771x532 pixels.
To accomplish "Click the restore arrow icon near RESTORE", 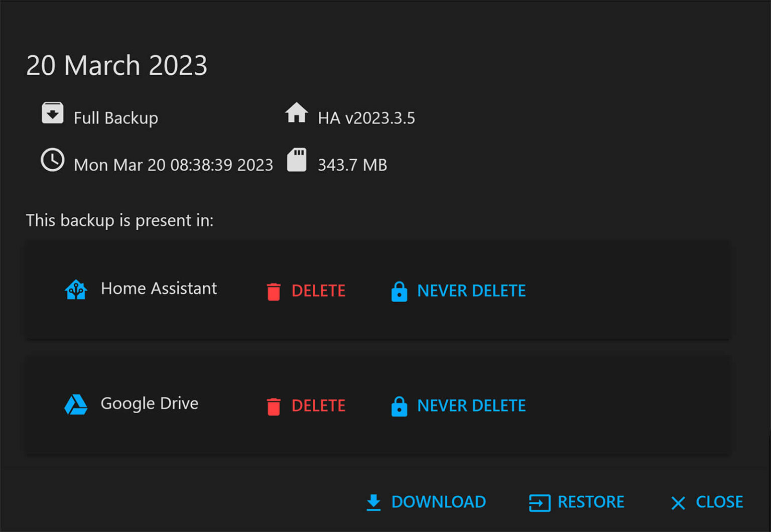I will click(539, 502).
